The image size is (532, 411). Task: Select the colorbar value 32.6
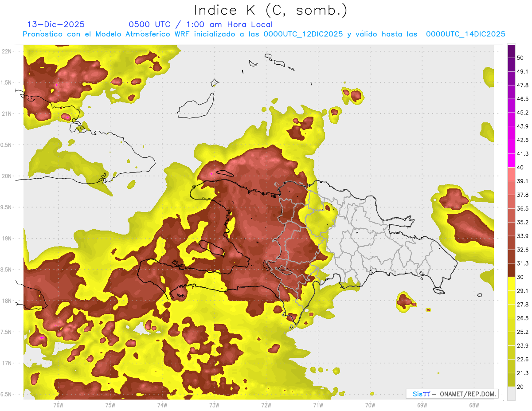click(523, 250)
